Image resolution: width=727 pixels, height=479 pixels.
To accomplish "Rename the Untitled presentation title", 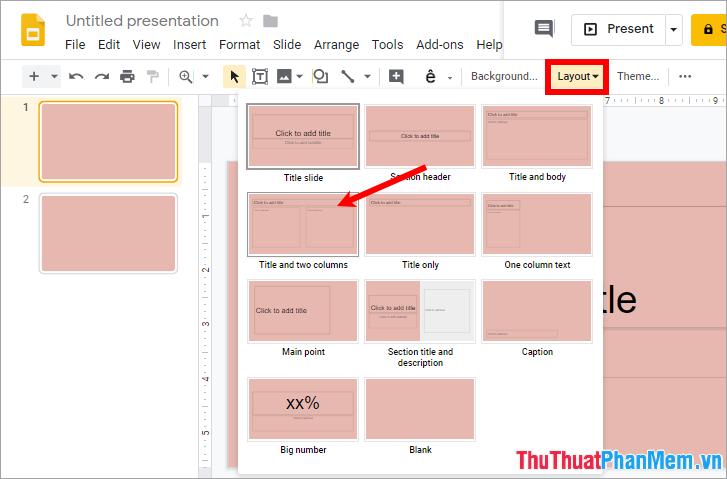I will tap(142, 21).
